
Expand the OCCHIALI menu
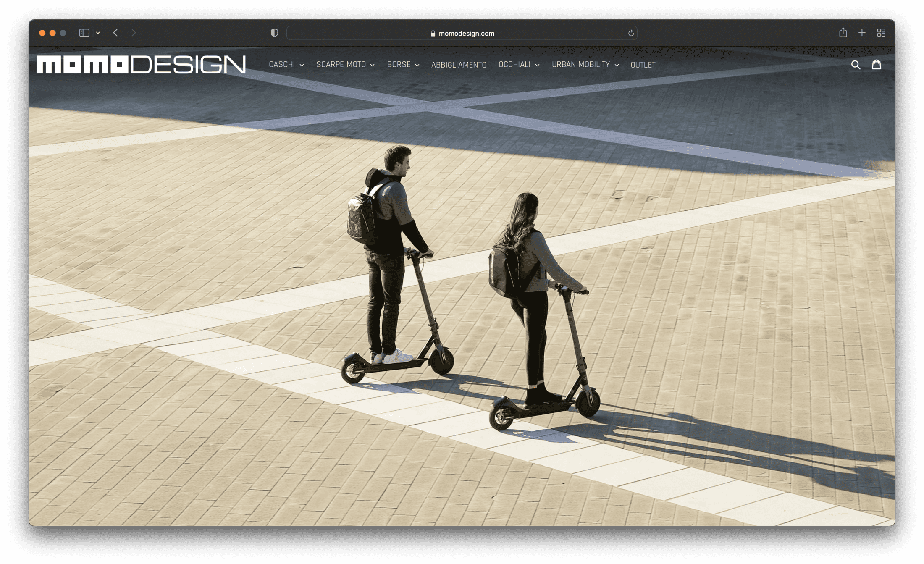519,65
